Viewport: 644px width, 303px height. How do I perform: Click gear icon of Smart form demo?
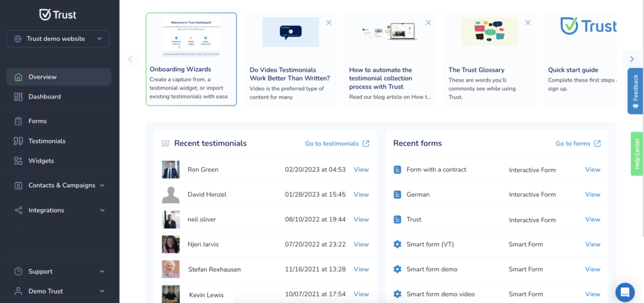click(397, 269)
